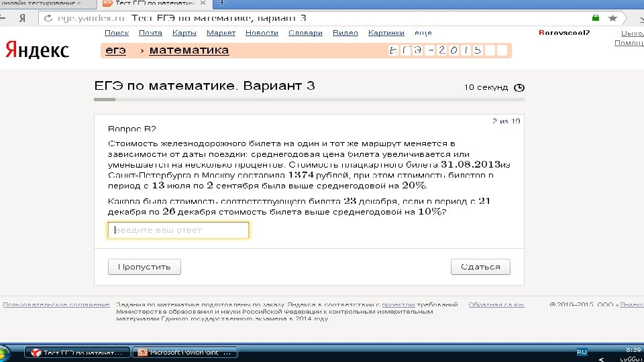This screenshot has height=362, width=644.
Task: Click the '2 из 19' question counter
Action: (x=506, y=121)
